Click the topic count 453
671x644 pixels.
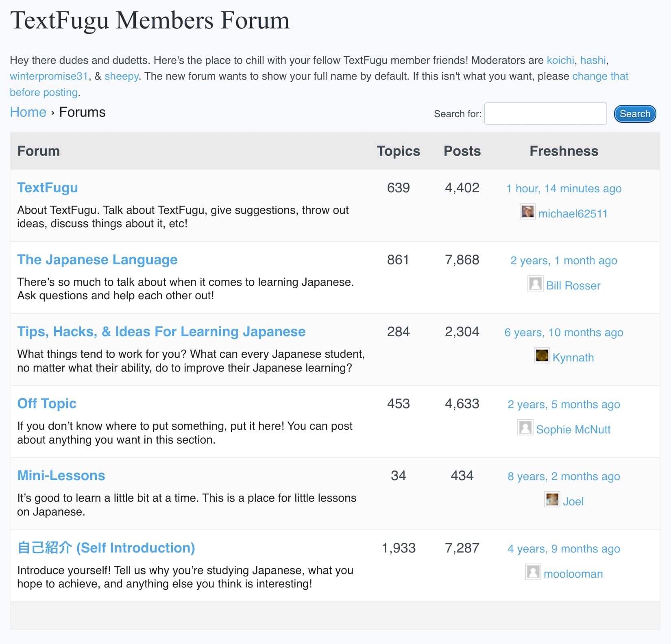click(x=399, y=404)
